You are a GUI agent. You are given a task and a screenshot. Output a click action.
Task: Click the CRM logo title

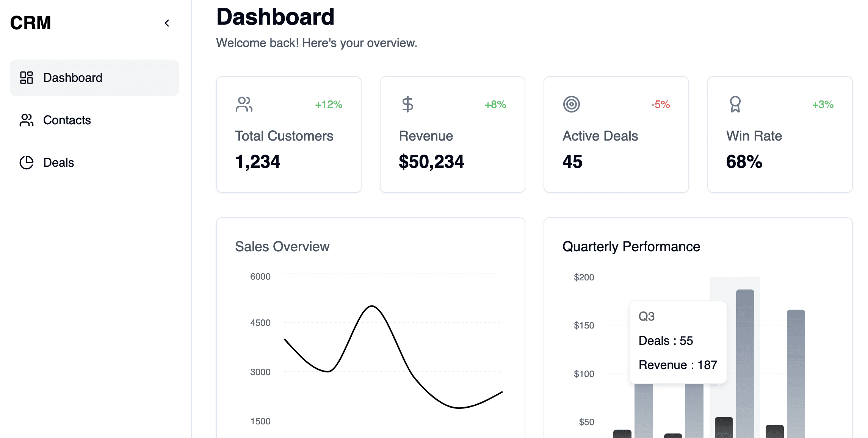pyautogui.click(x=30, y=23)
